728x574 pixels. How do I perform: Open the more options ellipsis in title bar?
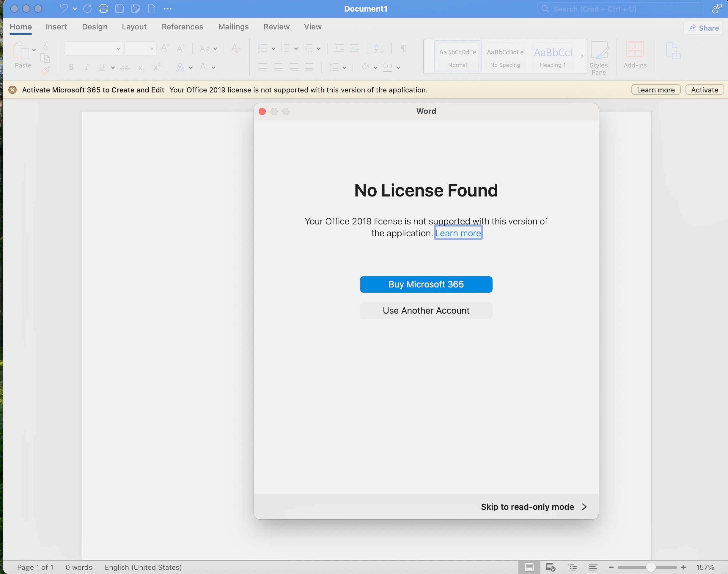[x=167, y=9]
